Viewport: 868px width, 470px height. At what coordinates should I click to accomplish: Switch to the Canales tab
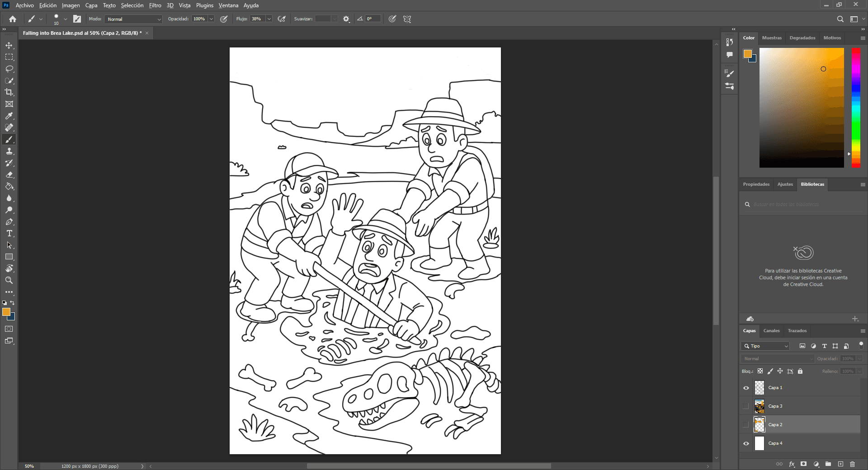(x=771, y=331)
